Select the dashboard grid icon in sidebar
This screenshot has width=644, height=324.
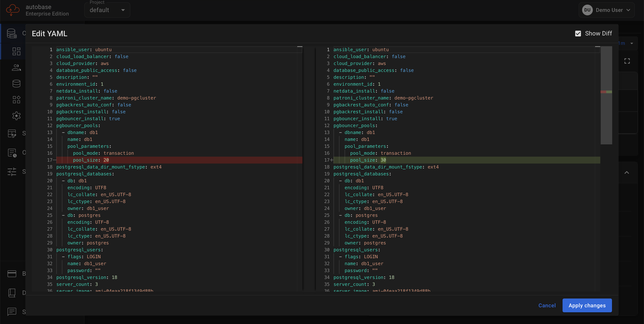16,51
